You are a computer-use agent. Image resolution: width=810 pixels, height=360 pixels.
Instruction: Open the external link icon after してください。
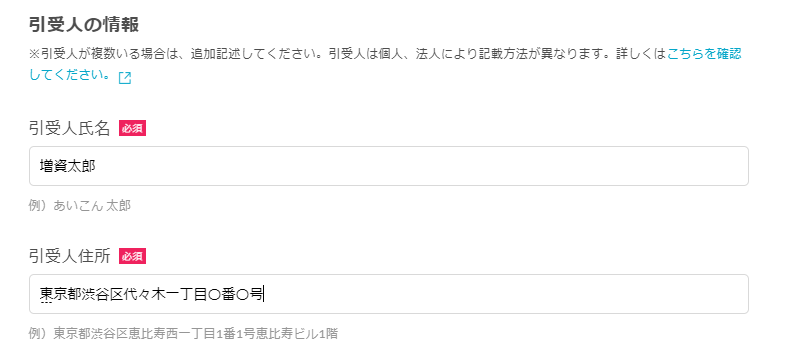[124, 78]
